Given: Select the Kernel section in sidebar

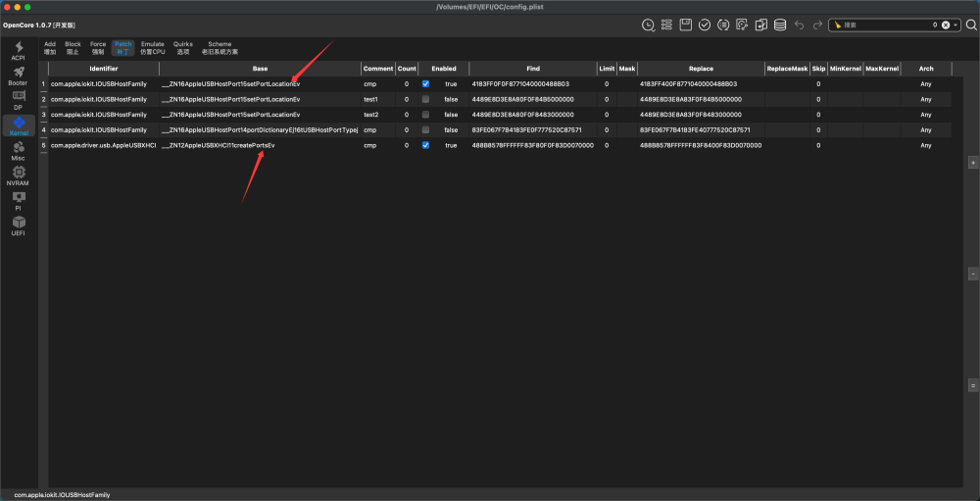Looking at the screenshot, I should click(x=19, y=126).
